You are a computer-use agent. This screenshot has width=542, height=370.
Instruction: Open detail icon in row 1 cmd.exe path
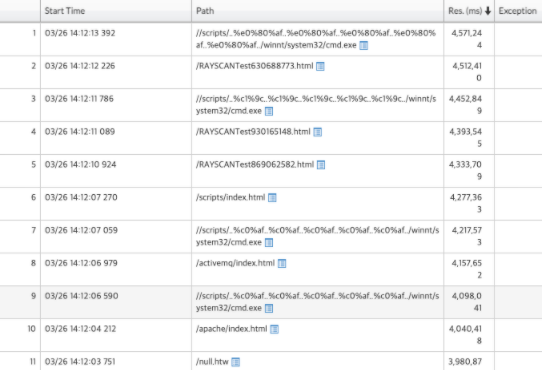coord(364,45)
